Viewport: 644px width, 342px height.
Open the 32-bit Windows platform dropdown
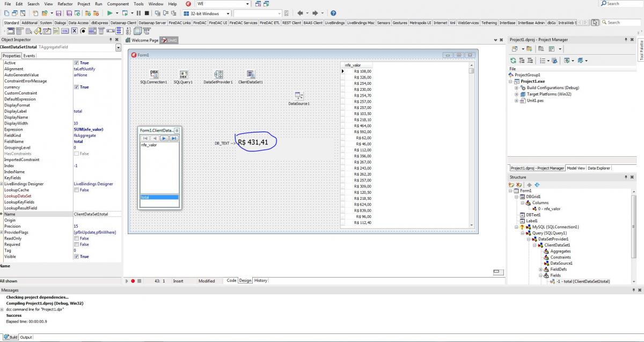coord(228,13)
